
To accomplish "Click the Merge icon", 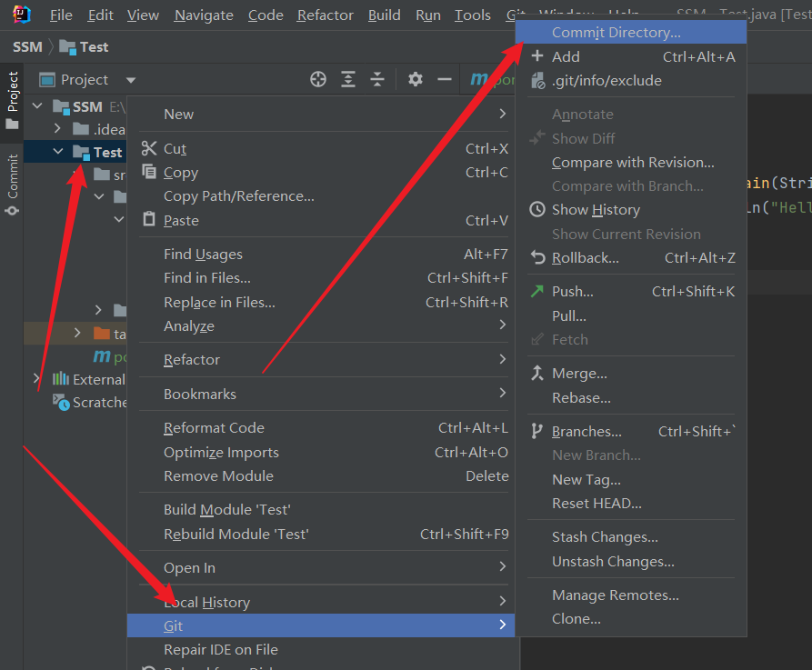I will pyautogui.click(x=537, y=373).
